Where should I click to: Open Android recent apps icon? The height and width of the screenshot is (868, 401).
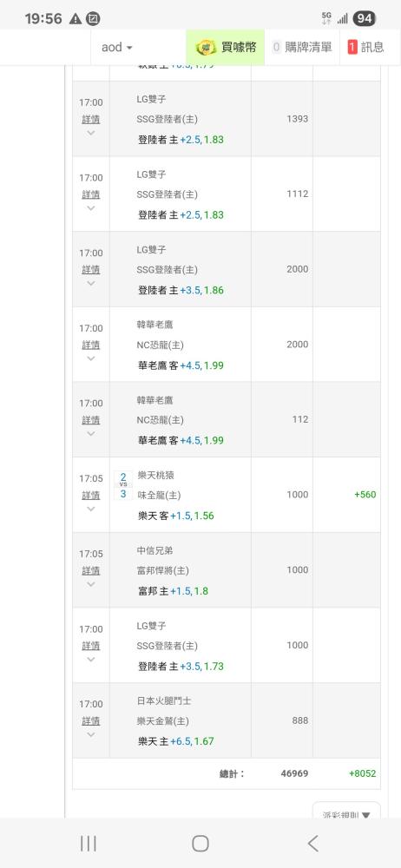(88, 843)
